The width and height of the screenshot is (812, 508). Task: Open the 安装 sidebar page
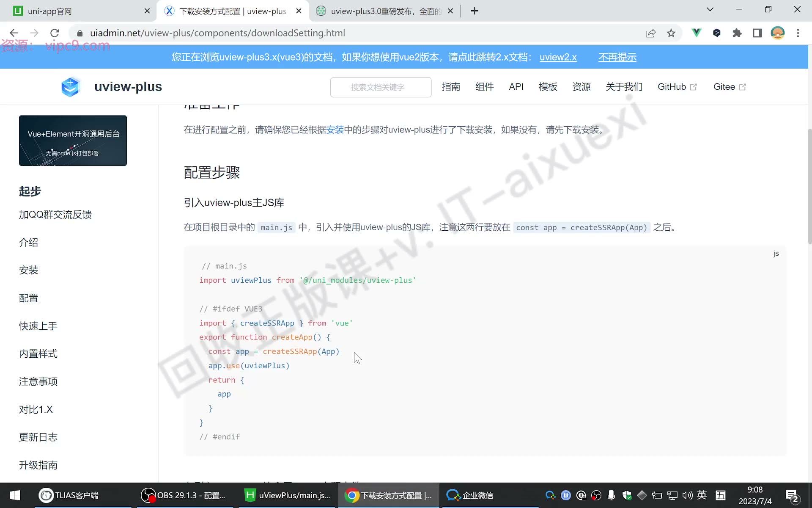pos(29,270)
